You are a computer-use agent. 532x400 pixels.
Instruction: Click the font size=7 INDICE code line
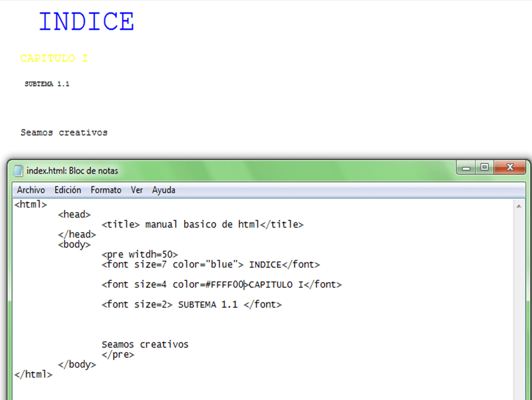click(x=211, y=265)
